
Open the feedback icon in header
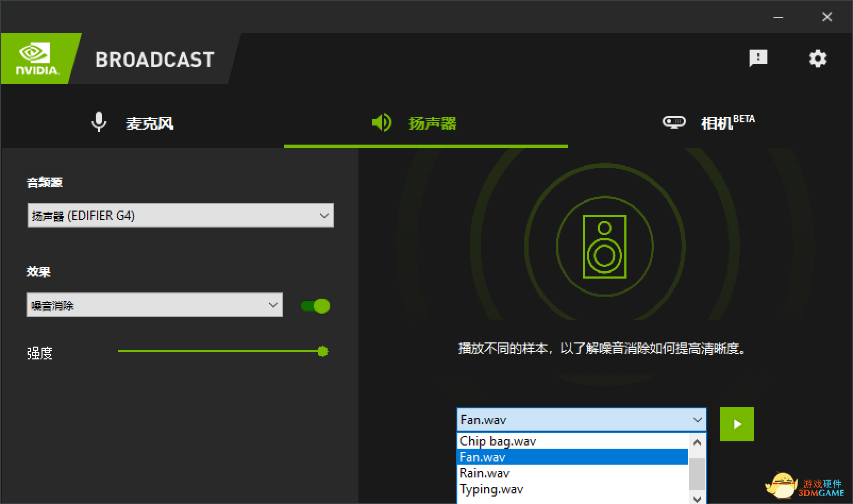point(758,58)
